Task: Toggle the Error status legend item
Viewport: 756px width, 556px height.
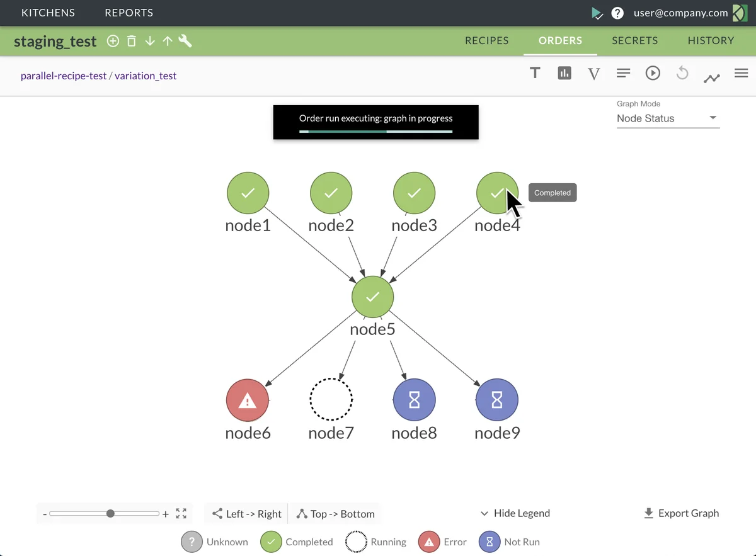Action: tap(442, 542)
